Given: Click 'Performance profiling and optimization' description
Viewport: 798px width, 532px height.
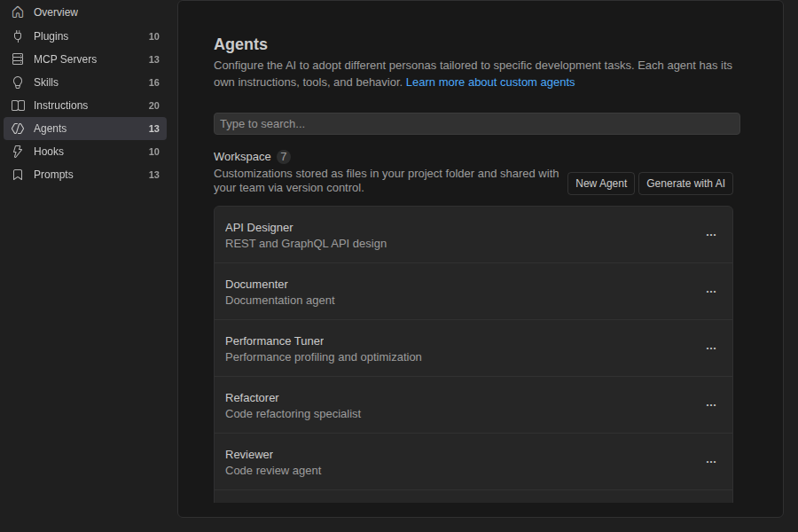Looking at the screenshot, I should (x=323, y=357).
